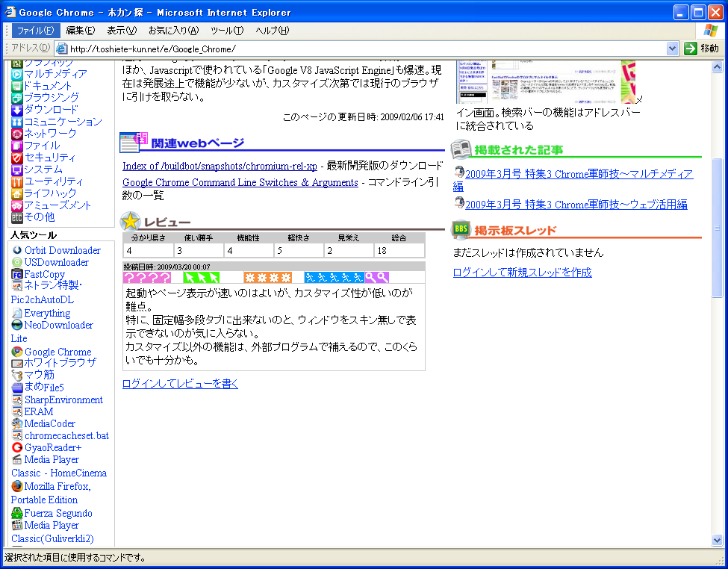Open the ERAM tool link
The image size is (728, 569).
(x=39, y=411)
